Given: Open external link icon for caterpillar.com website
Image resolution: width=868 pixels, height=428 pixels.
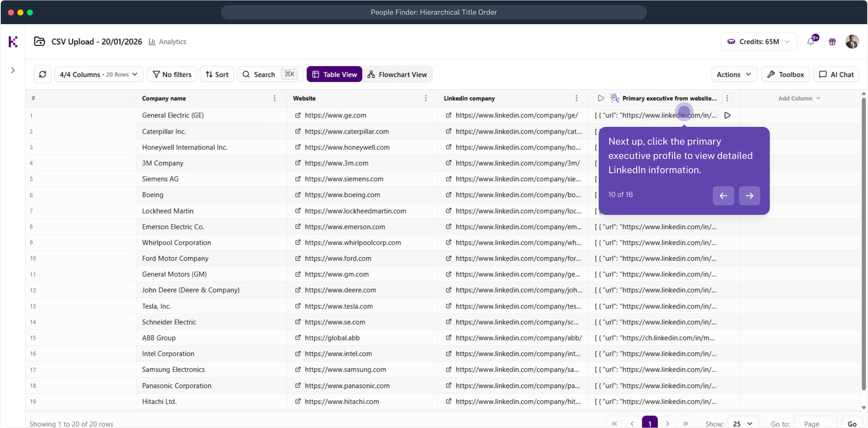Looking at the screenshot, I should (298, 131).
